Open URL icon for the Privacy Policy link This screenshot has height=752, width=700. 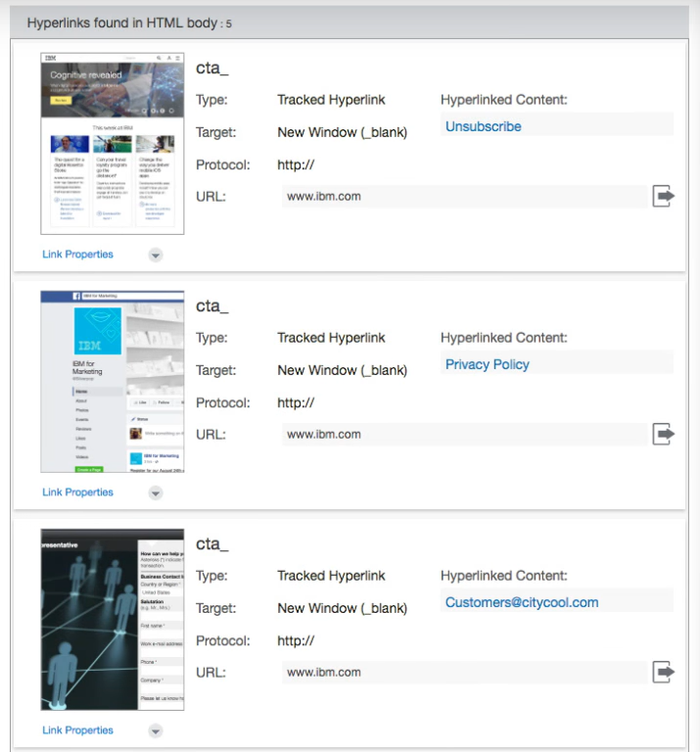tap(664, 434)
